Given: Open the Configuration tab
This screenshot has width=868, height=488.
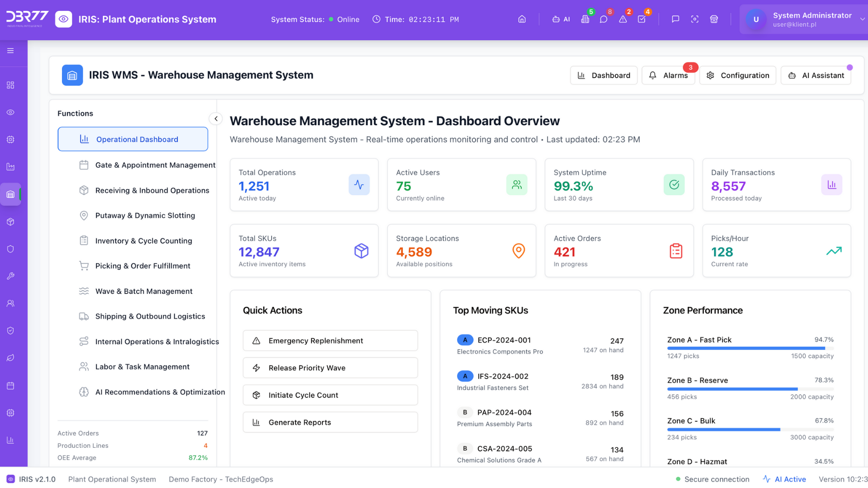Looking at the screenshot, I should tap(738, 75).
